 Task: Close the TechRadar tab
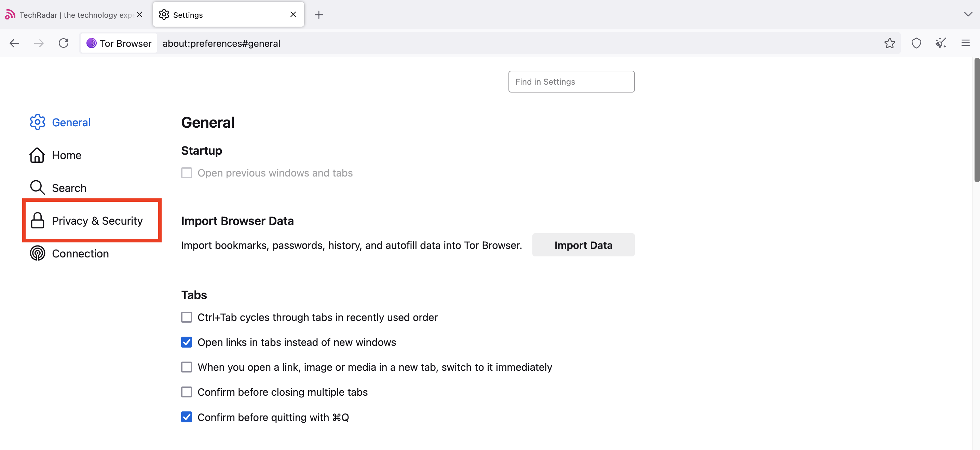tap(140, 14)
